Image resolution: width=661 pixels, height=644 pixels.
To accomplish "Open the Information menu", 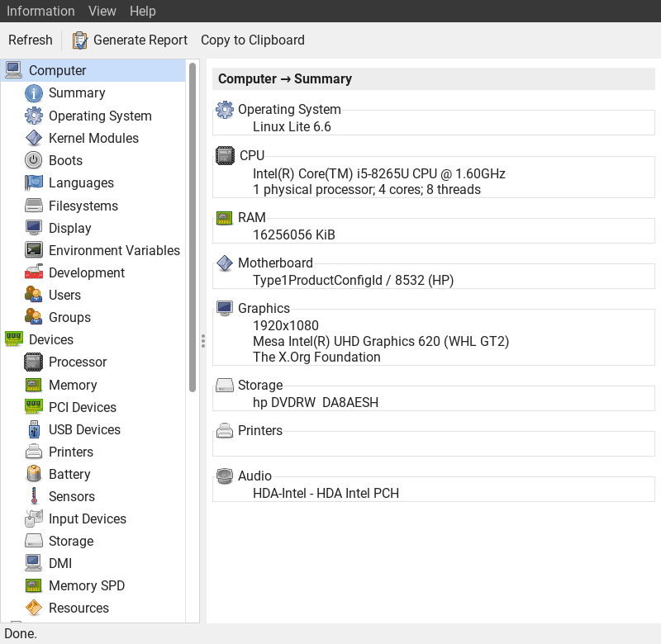I will coord(40,11).
